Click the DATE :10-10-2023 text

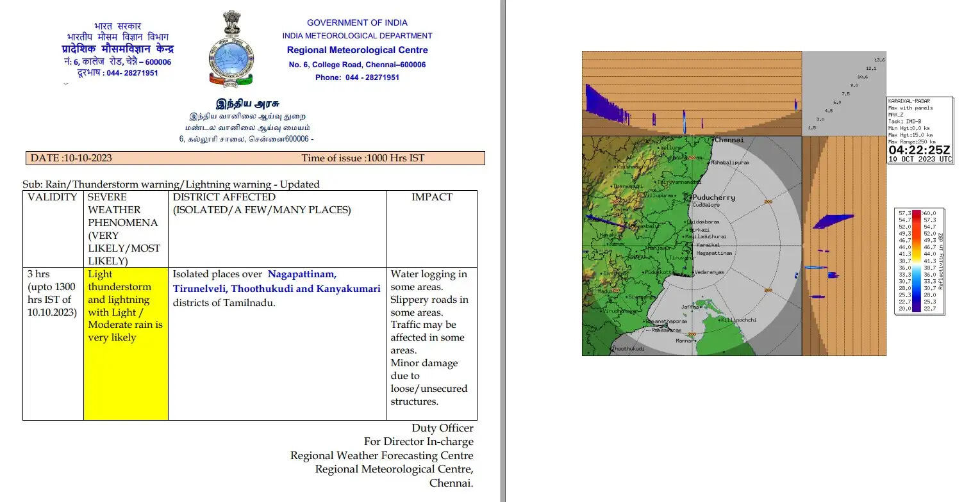(71, 158)
